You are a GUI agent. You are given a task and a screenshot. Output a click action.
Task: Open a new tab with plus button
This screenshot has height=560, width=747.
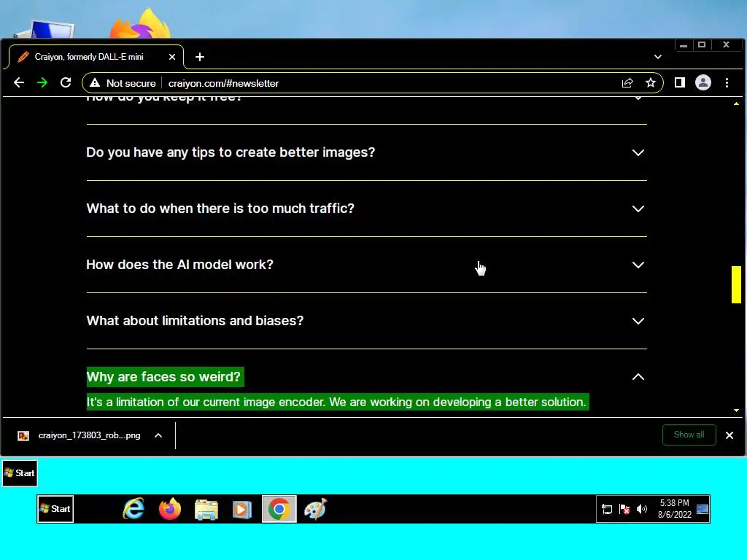tap(200, 57)
